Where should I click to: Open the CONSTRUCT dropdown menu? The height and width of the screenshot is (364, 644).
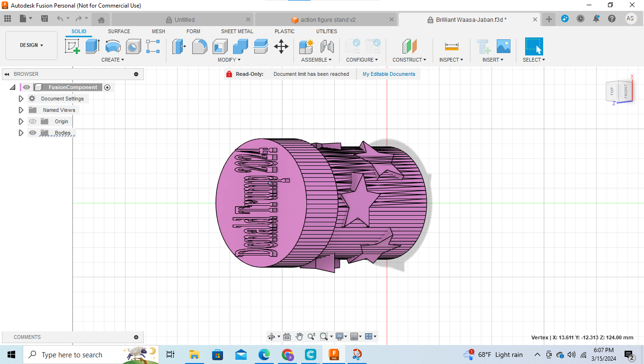(x=409, y=60)
